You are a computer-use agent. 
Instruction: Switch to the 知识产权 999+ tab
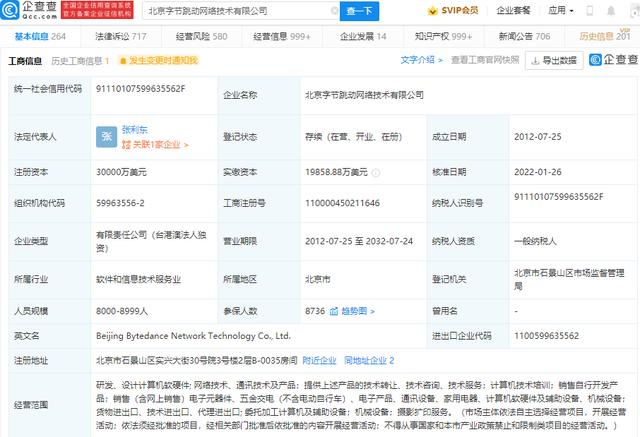443,37
